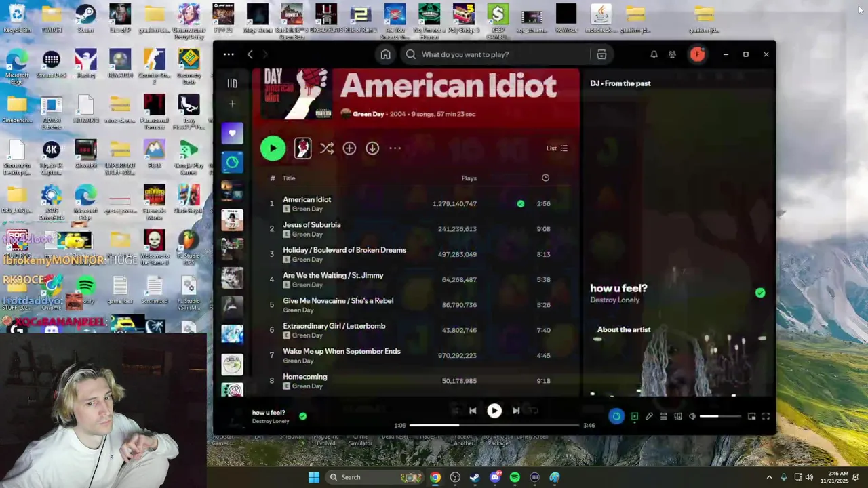Open 'how u feel?' title in Now Playing panel

(618, 288)
